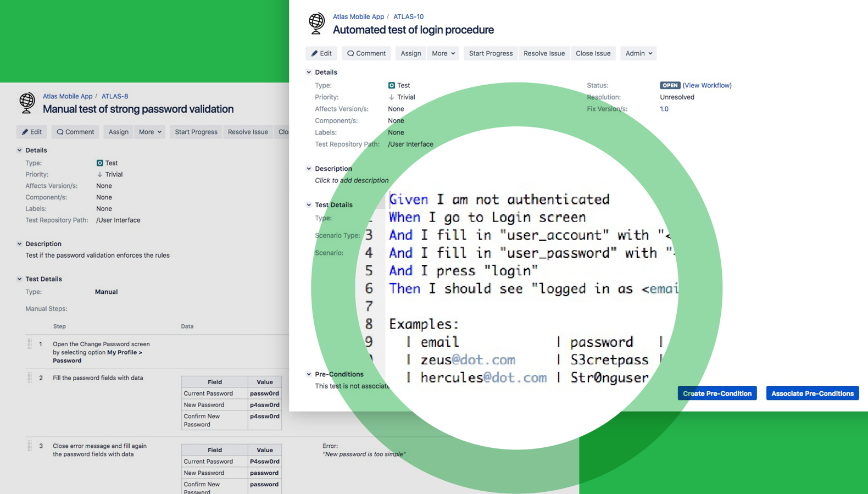The width and height of the screenshot is (868, 494).
Task: Click the Test type icon in ATLAS-10 details
Action: [392, 85]
